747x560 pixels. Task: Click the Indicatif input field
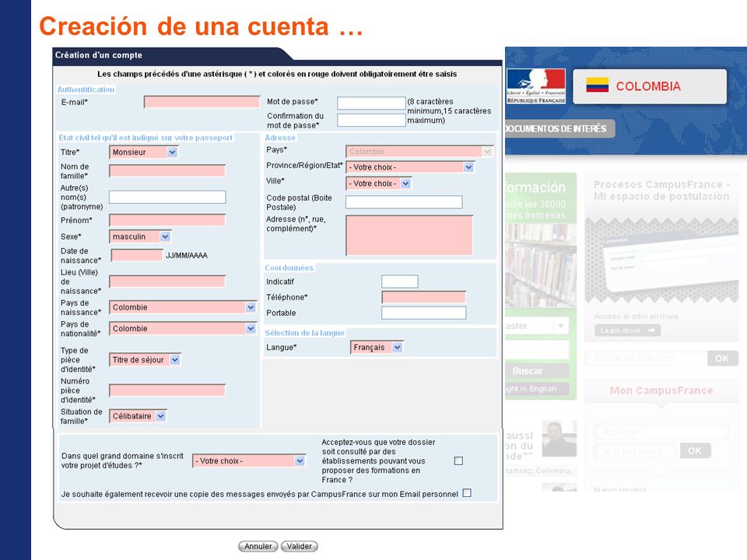click(x=400, y=282)
